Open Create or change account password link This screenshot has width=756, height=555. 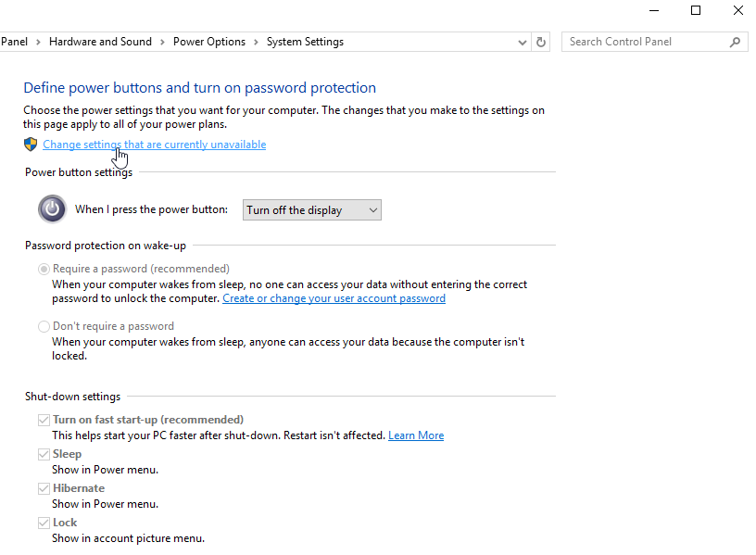pyautogui.click(x=334, y=298)
